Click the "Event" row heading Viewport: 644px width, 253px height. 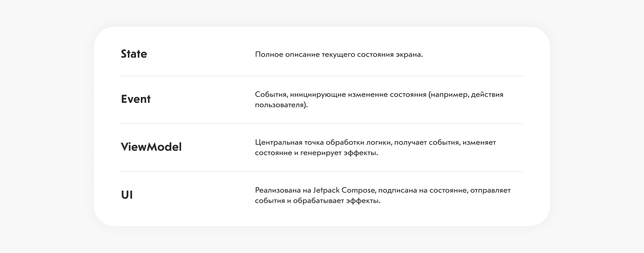point(136,99)
